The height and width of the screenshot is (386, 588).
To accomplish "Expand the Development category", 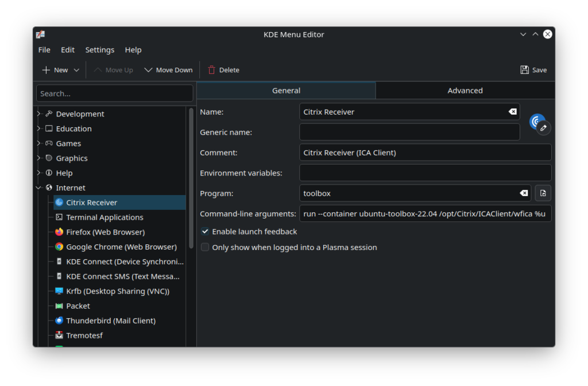I will (x=38, y=114).
